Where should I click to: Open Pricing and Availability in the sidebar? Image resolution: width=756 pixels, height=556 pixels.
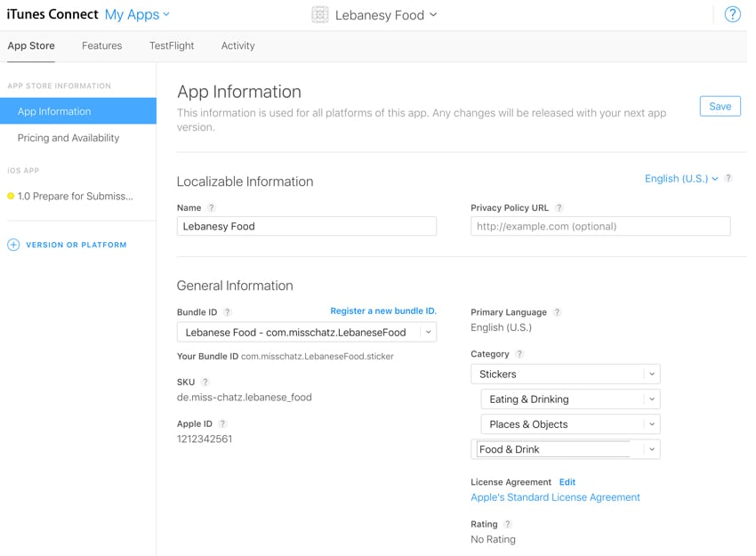tap(68, 138)
